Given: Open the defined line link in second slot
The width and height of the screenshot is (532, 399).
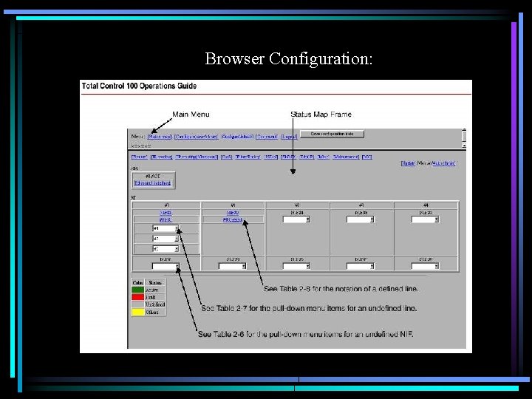Looking at the screenshot, I should (x=233, y=220).
